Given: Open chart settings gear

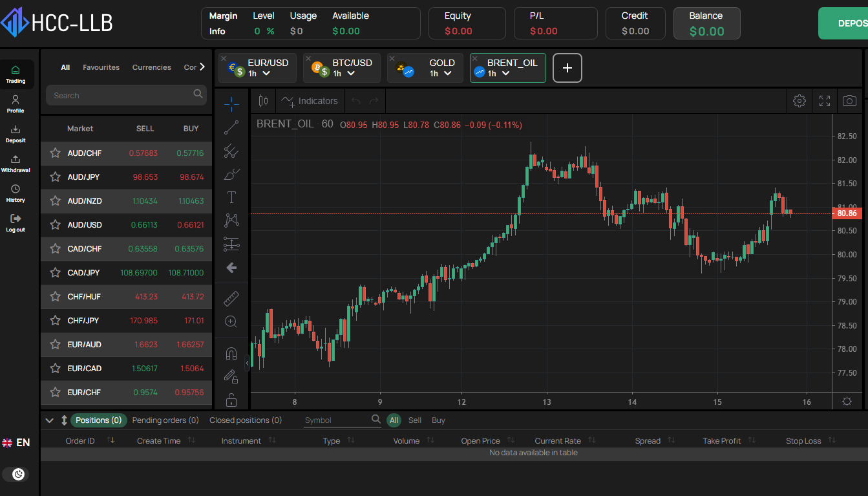Looking at the screenshot, I should point(799,101).
